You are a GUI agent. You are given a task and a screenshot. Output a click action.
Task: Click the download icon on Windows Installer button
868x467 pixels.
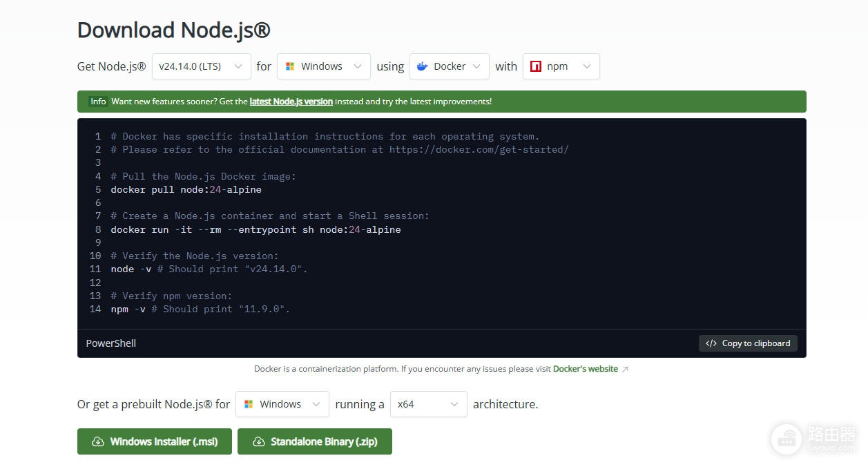[x=98, y=441]
